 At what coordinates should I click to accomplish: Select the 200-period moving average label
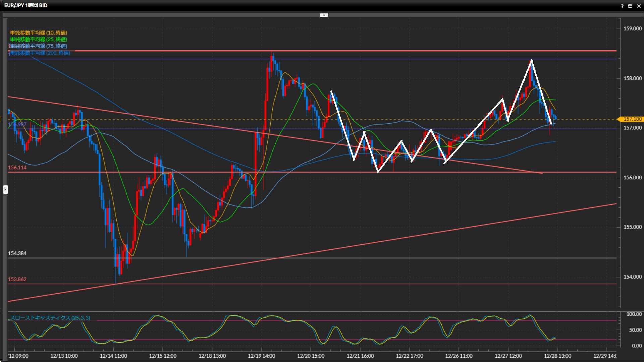(40, 53)
